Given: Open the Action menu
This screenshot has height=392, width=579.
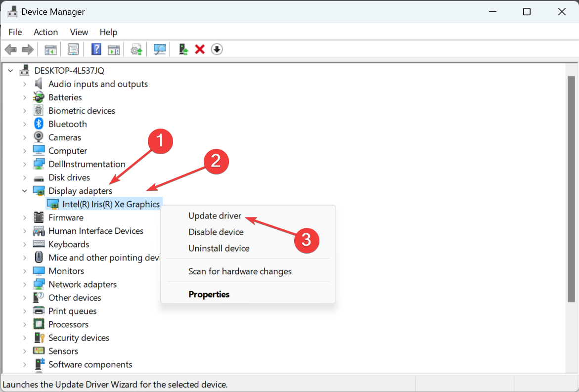Looking at the screenshot, I should tap(46, 32).
